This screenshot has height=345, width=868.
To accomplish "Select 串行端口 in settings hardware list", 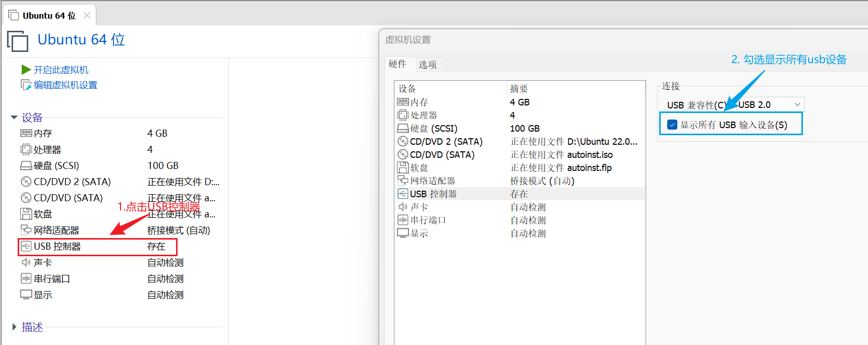I will (520, 220).
